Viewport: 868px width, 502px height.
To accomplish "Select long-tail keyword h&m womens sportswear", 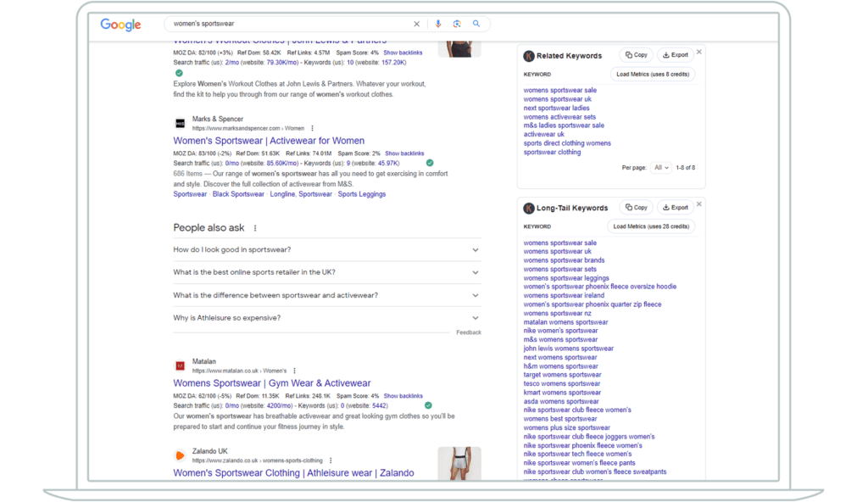I will click(x=561, y=366).
